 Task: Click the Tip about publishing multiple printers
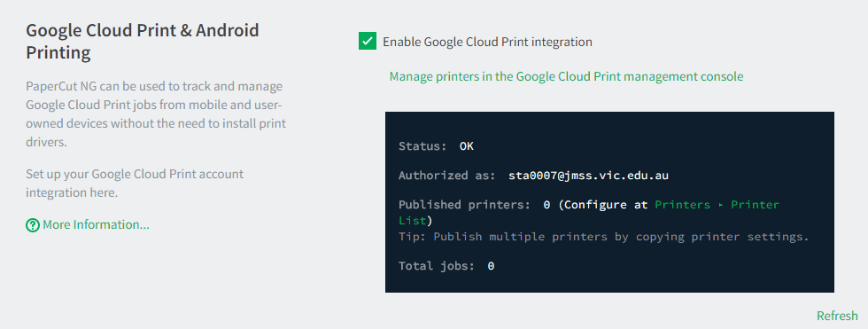tap(604, 237)
